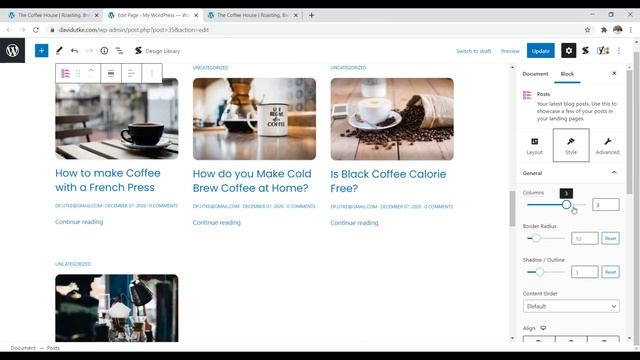The width and height of the screenshot is (640, 360).
Task: Bookmark this page with star icon
Action: [587, 30]
